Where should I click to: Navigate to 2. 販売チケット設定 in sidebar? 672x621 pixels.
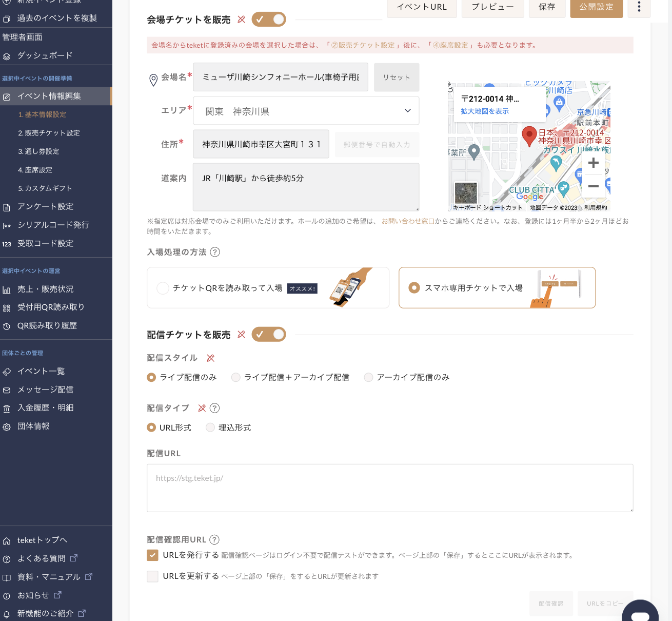click(49, 133)
